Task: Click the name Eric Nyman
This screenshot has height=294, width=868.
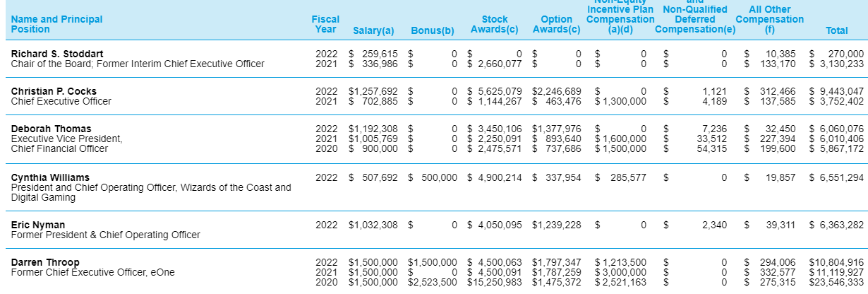Action: [38, 225]
